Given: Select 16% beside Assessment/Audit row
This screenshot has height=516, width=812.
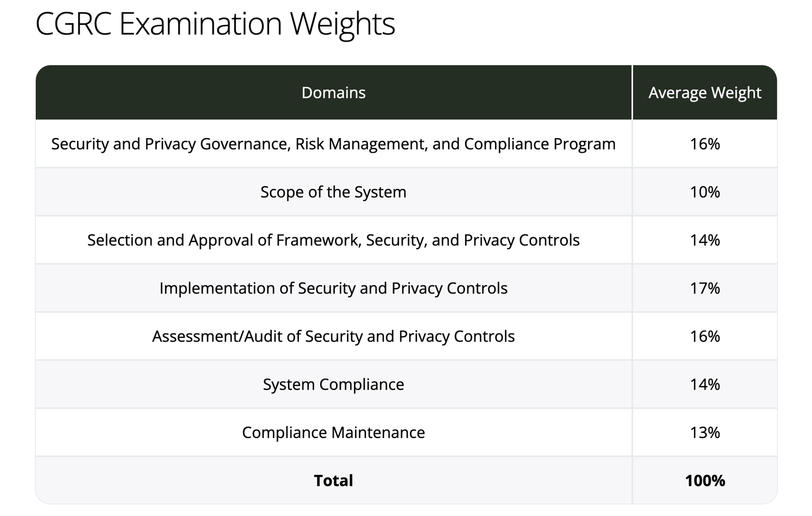Looking at the screenshot, I should 704,336.
